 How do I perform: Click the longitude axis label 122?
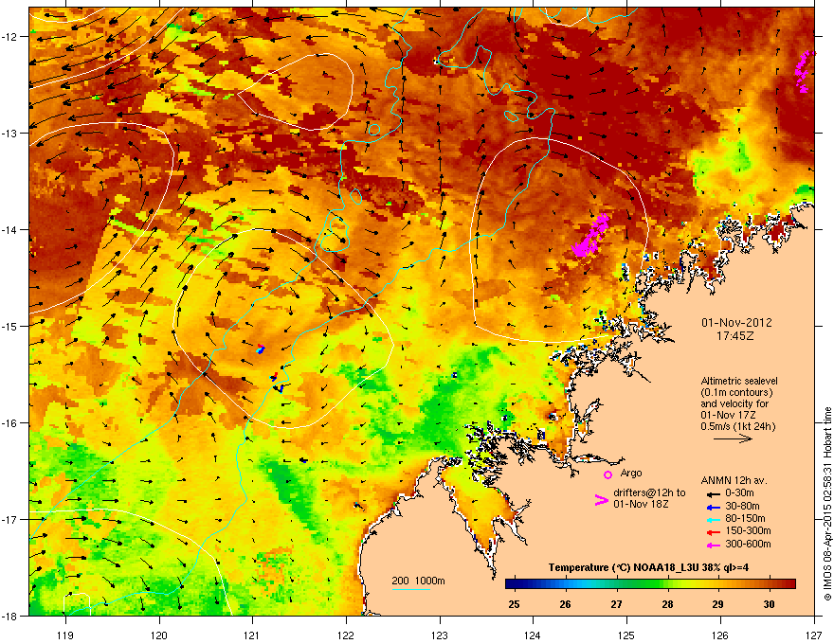[x=346, y=635]
